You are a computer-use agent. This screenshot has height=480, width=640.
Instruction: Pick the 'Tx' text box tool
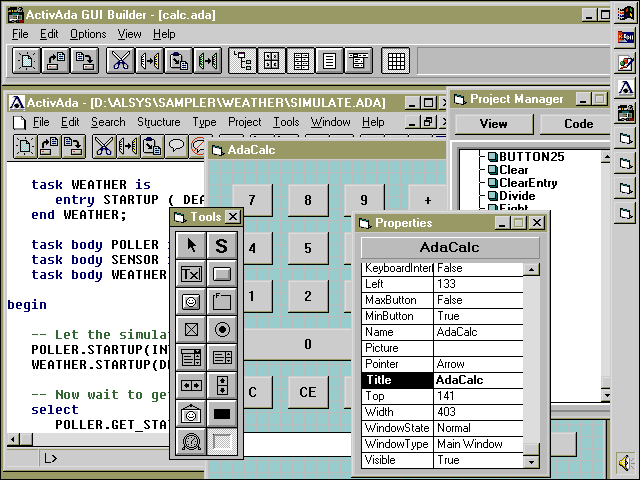(191, 273)
